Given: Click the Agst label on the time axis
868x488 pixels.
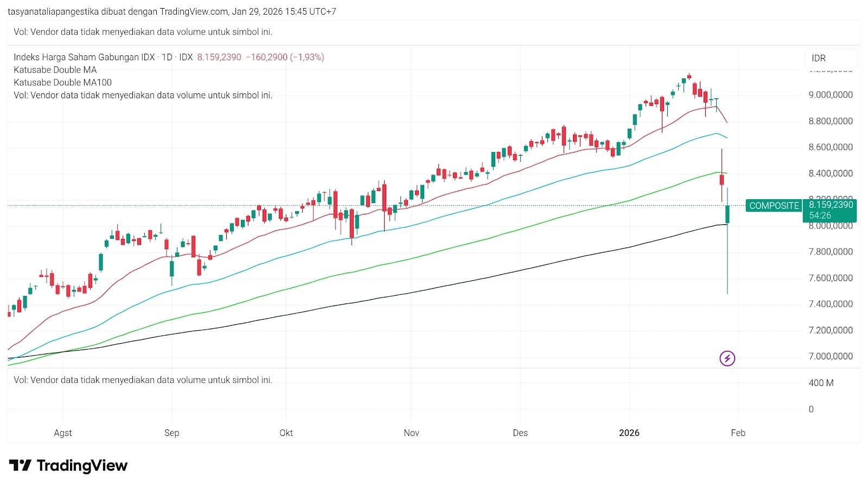Looking at the screenshot, I should coord(63,433).
